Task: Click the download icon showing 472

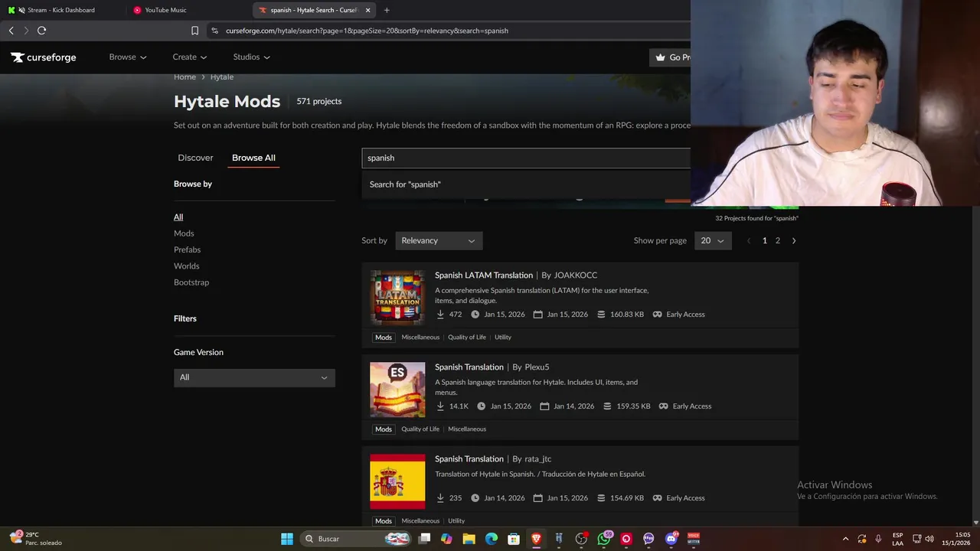Action: [440, 315]
